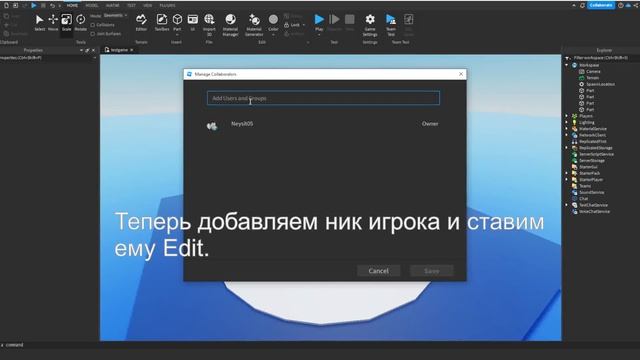This screenshot has height=360, width=640.
Task: Click the Cancel button in Manage Collaborators
Action: [378, 271]
